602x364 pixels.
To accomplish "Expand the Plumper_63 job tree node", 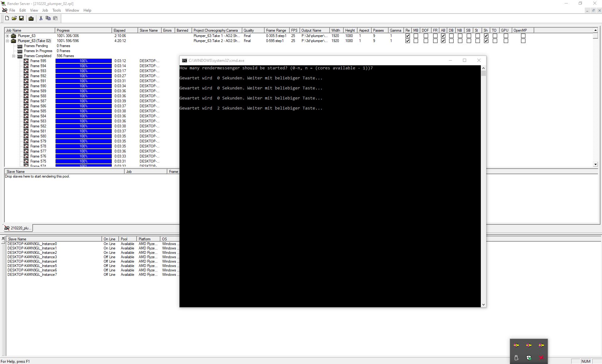I will (8, 36).
